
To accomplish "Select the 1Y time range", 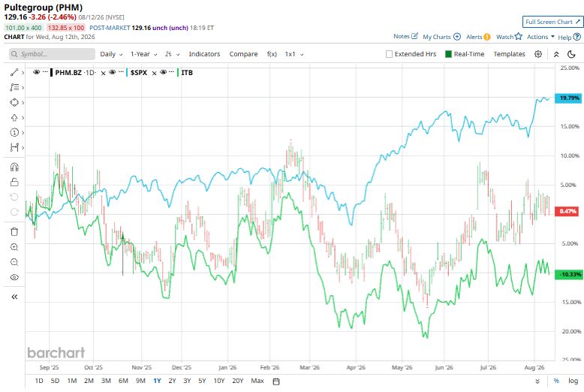I will tap(157, 381).
